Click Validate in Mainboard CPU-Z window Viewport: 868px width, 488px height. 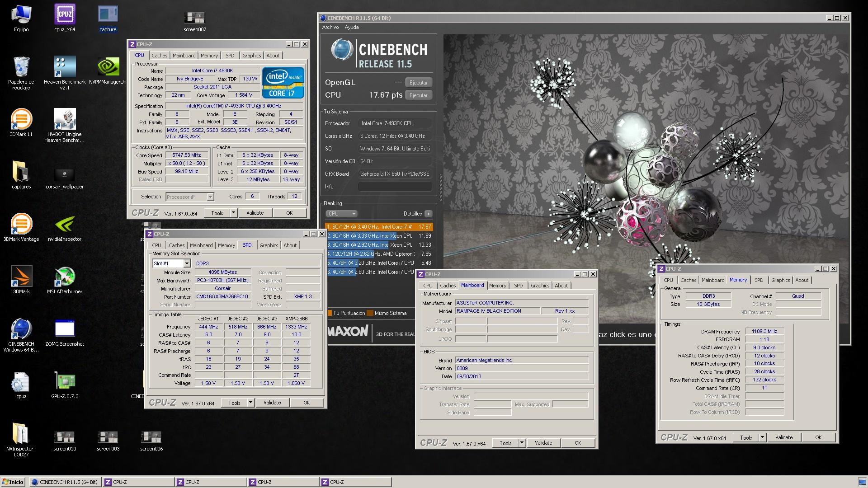click(543, 443)
